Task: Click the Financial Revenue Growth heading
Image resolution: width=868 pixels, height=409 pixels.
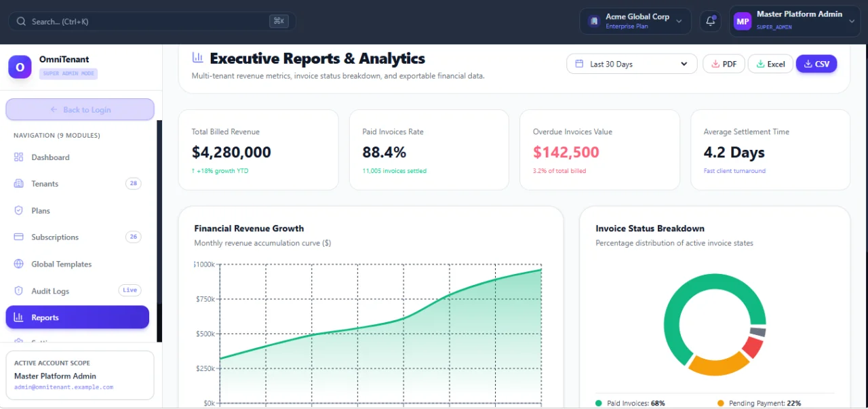Action: tap(249, 229)
